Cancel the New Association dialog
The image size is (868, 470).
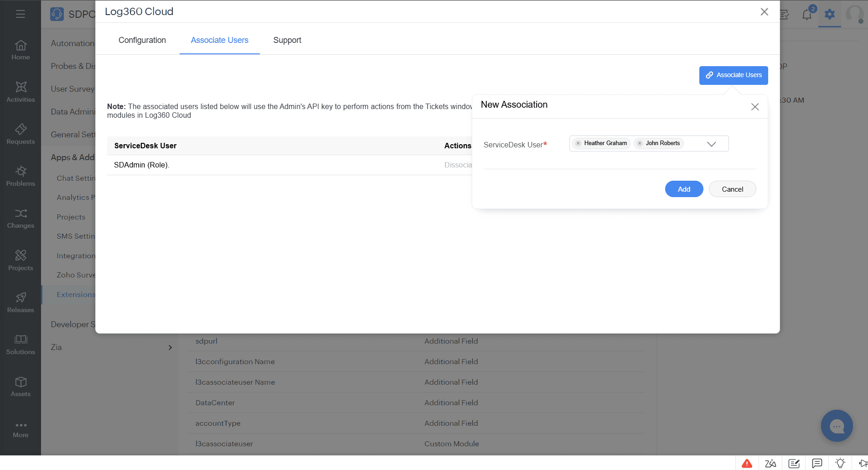[732, 189]
